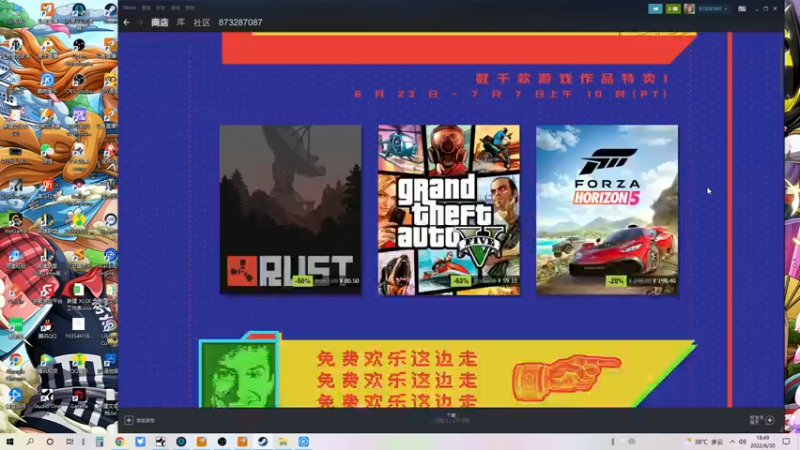
Task: Open the Grand Theft Auto V sale card
Action: coord(449,210)
